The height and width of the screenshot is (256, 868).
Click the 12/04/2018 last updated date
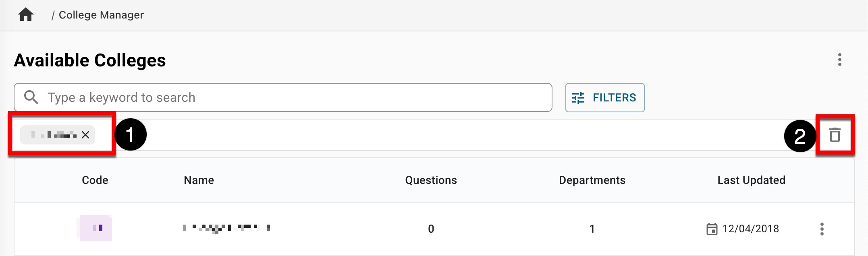tap(750, 229)
